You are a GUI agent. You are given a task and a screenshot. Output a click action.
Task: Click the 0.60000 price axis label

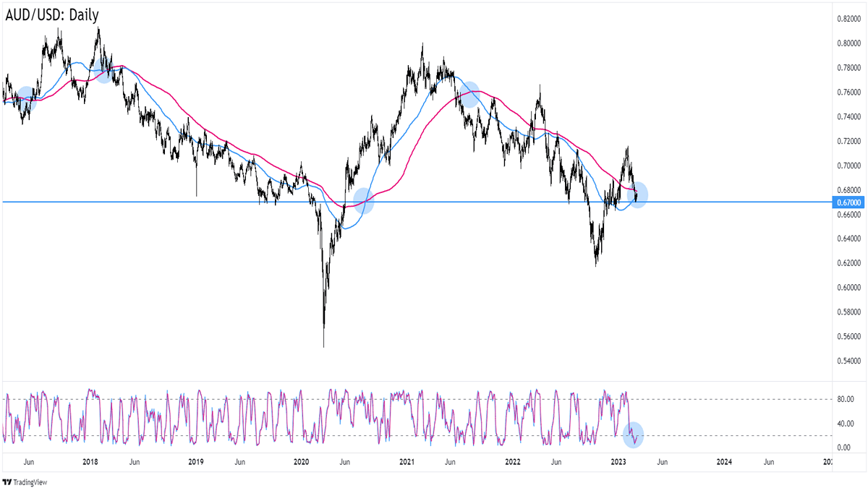point(848,288)
